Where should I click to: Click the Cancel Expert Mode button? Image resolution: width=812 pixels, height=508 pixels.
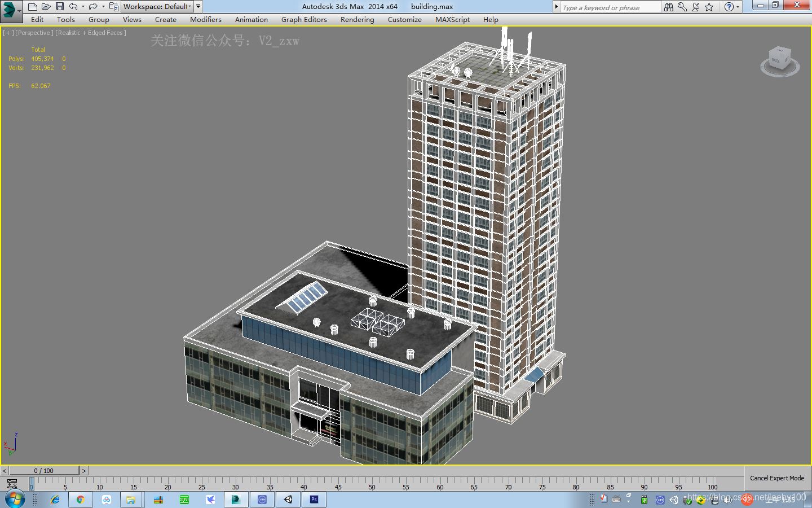point(777,478)
